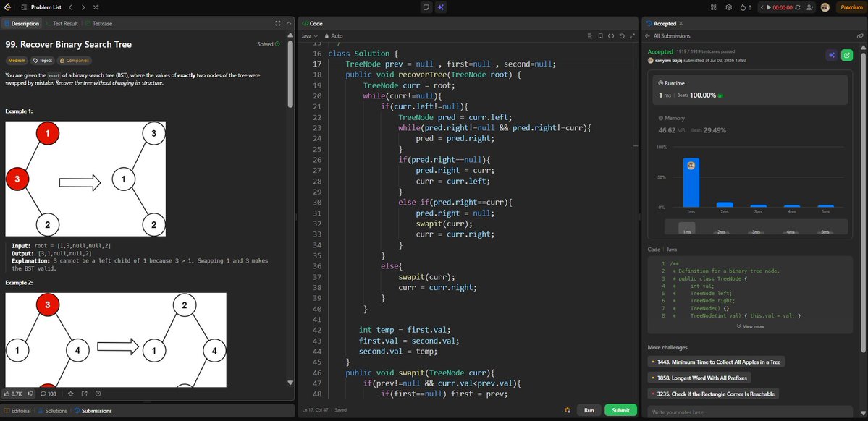The image size is (868, 421).
Task: Click the 1ms runtime bar in chart
Action: pyautogui.click(x=691, y=182)
